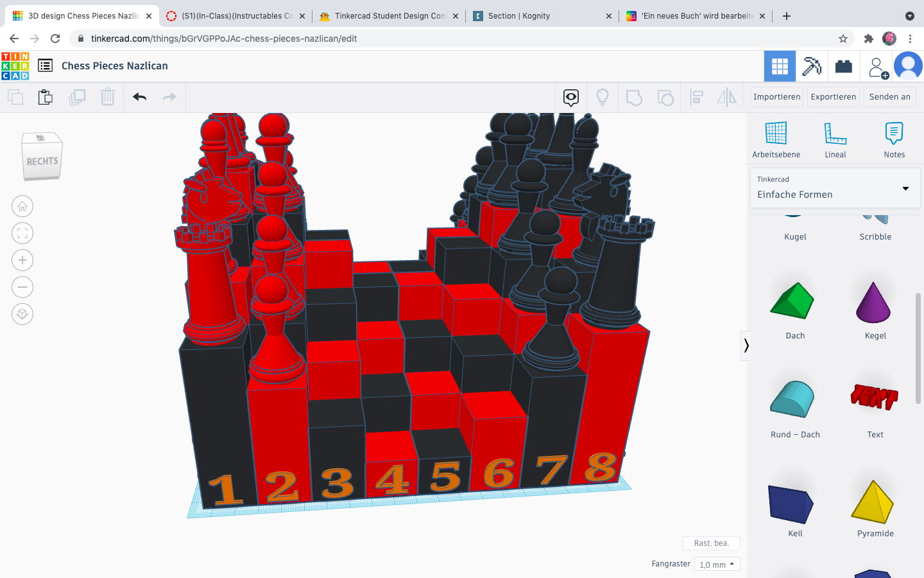
Task: Toggle the show-all eye icon
Action: (571, 98)
